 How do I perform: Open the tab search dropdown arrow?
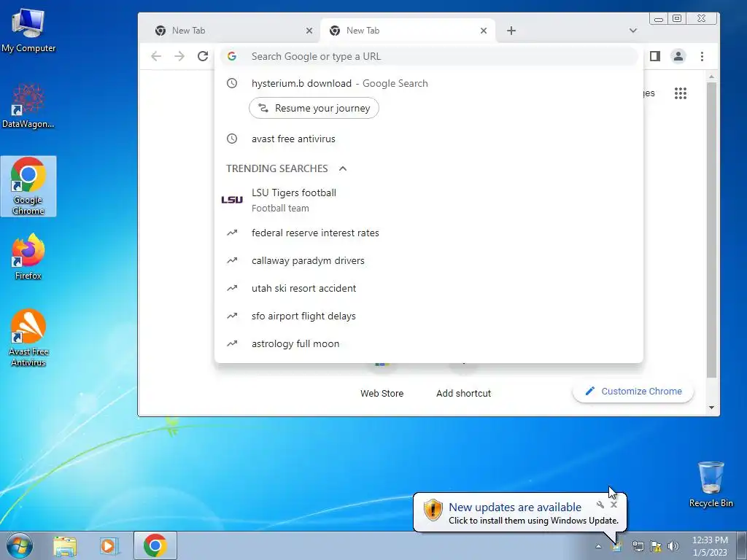pos(632,31)
